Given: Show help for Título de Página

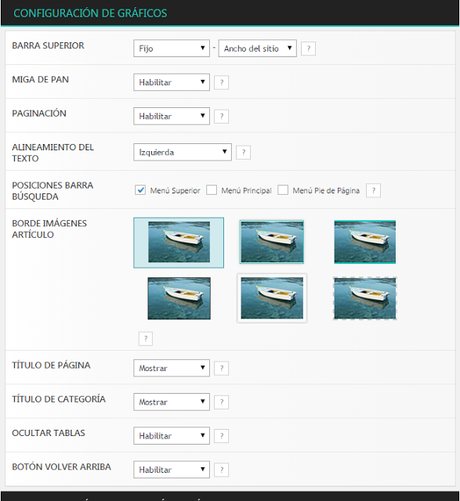Looking at the screenshot, I should [x=221, y=368].
